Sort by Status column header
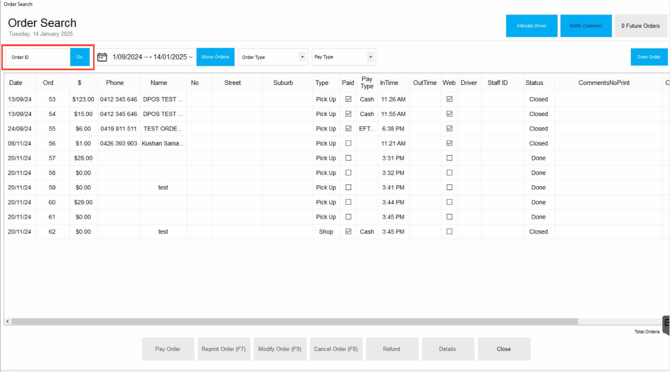Image resolution: width=670 pixels, height=372 pixels. [534, 83]
